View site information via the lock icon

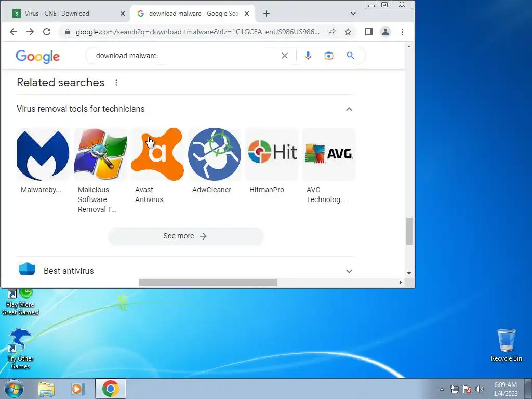coord(68,32)
